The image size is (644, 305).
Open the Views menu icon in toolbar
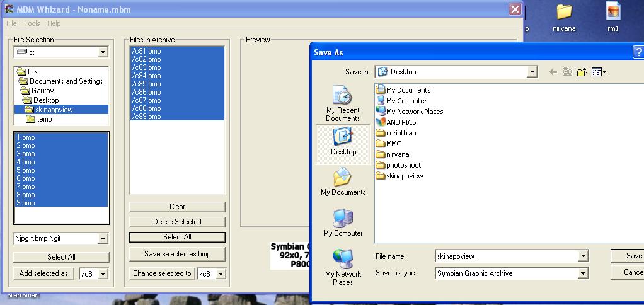click(599, 72)
